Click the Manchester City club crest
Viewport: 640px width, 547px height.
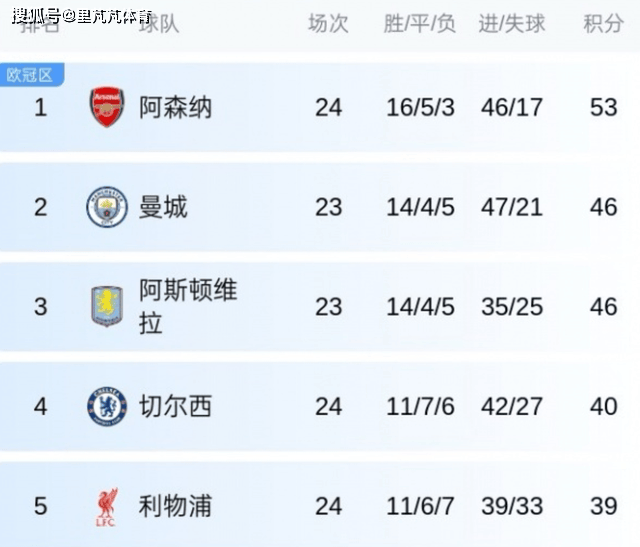click(x=107, y=207)
